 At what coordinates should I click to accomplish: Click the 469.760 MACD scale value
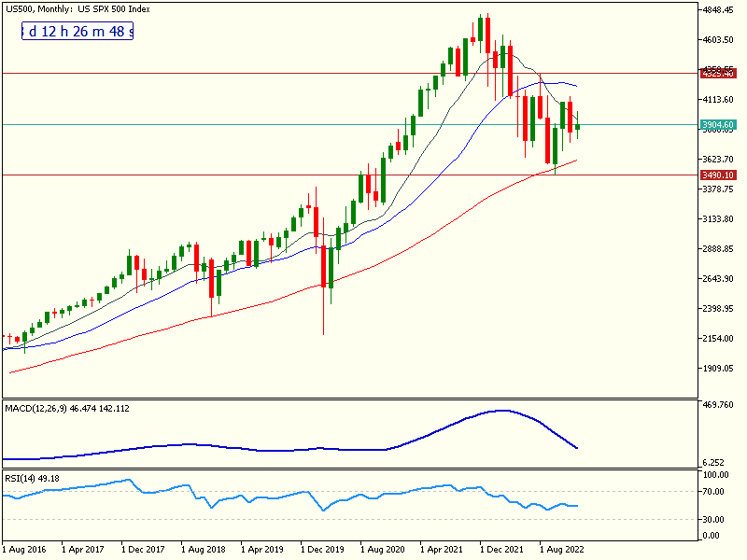[x=721, y=405]
